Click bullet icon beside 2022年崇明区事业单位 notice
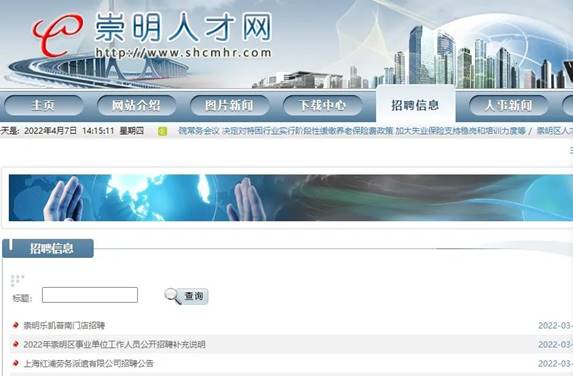Viewport: 573px width, 376px height. tap(15, 344)
